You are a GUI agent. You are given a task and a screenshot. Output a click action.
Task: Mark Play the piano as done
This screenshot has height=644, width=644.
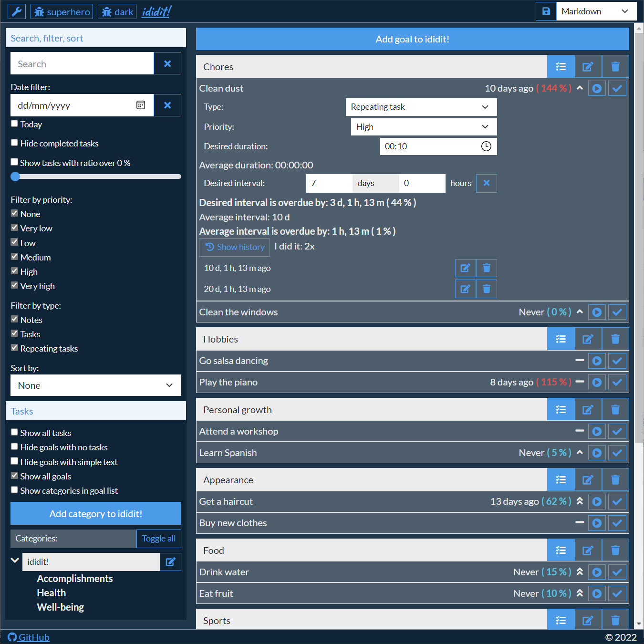tap(617, 382)
